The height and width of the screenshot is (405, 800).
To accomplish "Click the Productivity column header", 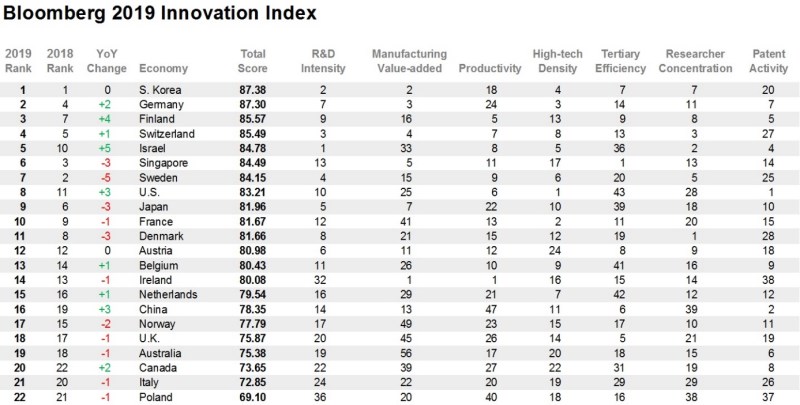I will 490,68.
